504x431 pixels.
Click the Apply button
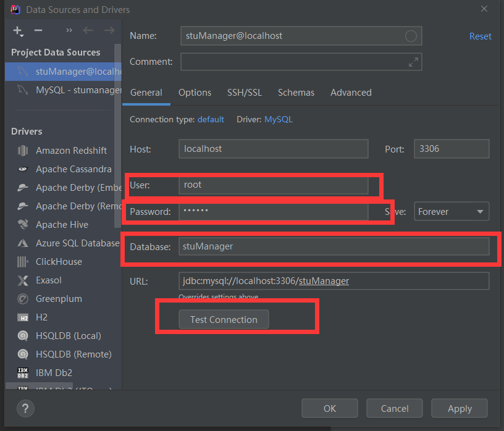[460, 408]
